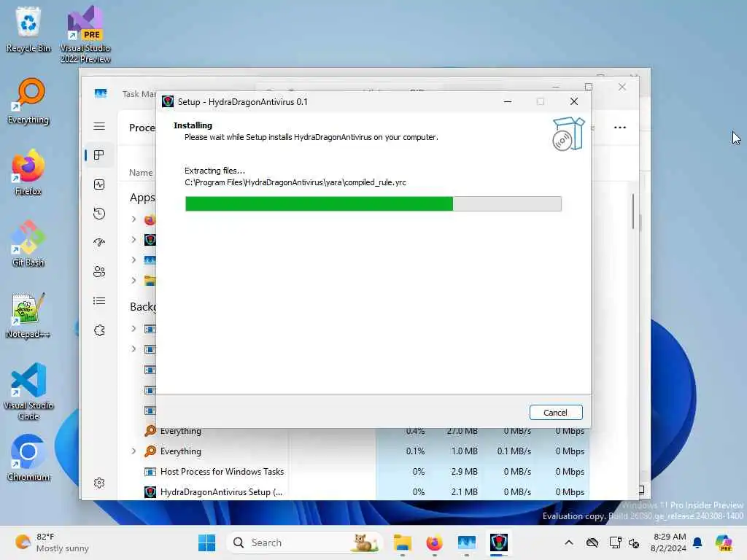Select HydraDragonAntivirus Setup process row
747x560 pixels.
358,492
